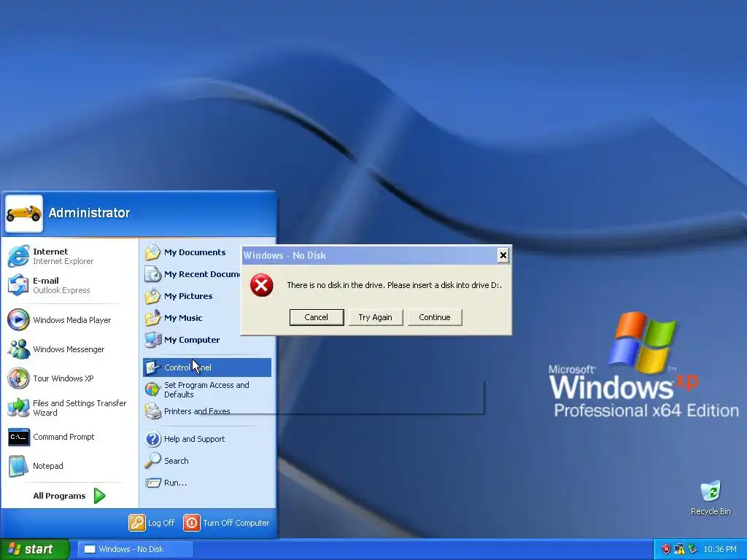Click the Turn Off Computer text label
This screenshot has height=560, width=747.
pos(236,522)
